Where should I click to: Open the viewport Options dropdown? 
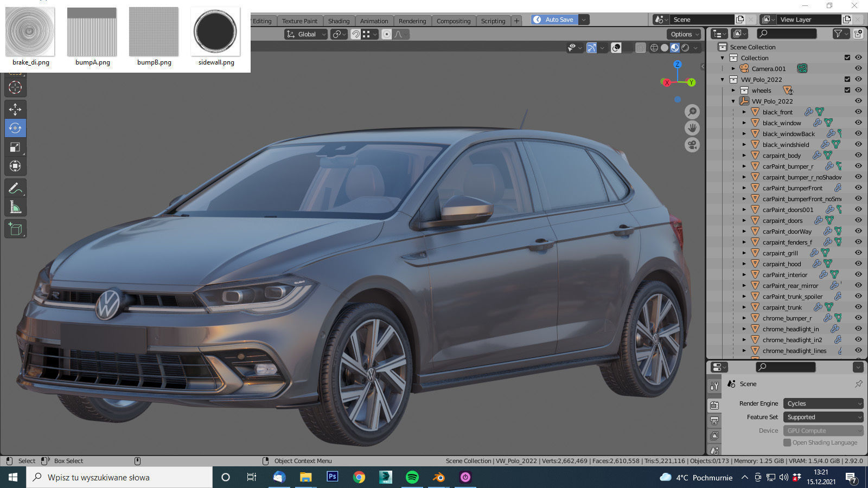(x=684, y=34)
